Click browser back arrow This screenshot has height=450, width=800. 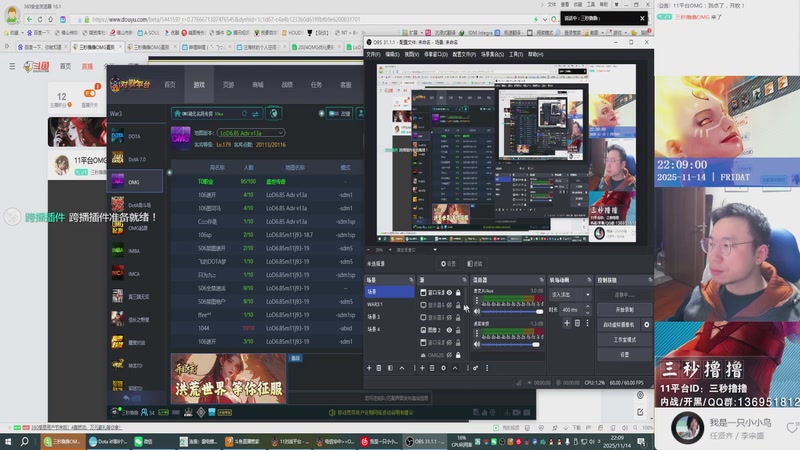tap(29, 19)
